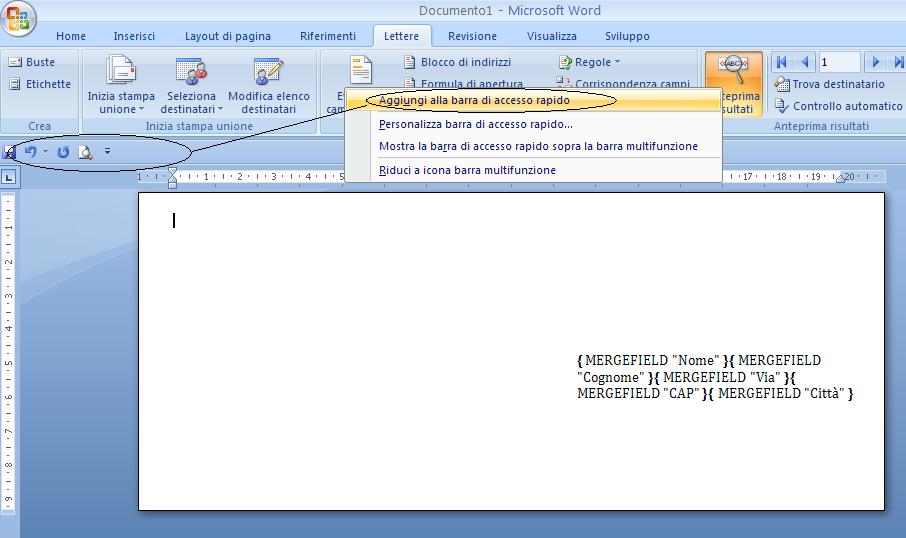
Task: Go to first record
Action: [782, 62]
